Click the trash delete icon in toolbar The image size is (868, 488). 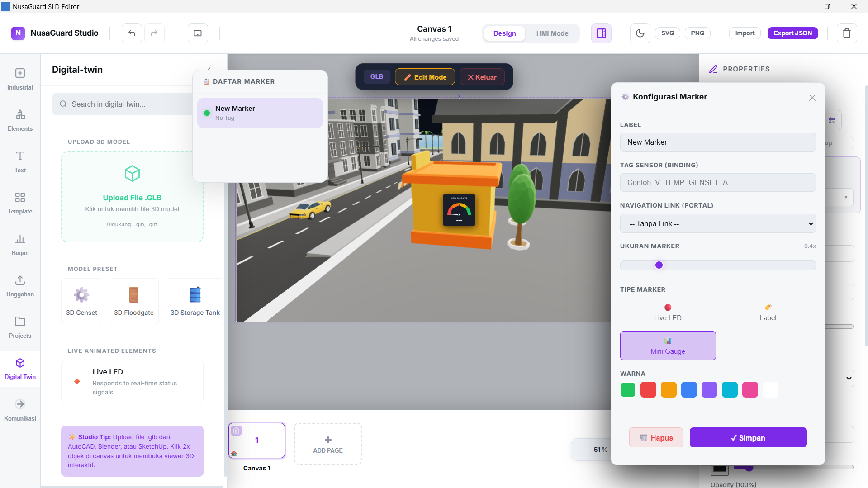tap(846, 33)
